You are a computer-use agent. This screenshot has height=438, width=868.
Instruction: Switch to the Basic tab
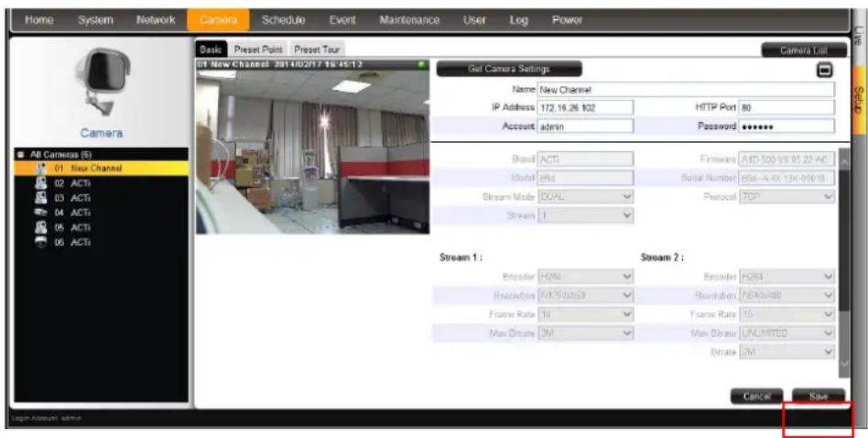pyautogui.click(x=211, y=49)
